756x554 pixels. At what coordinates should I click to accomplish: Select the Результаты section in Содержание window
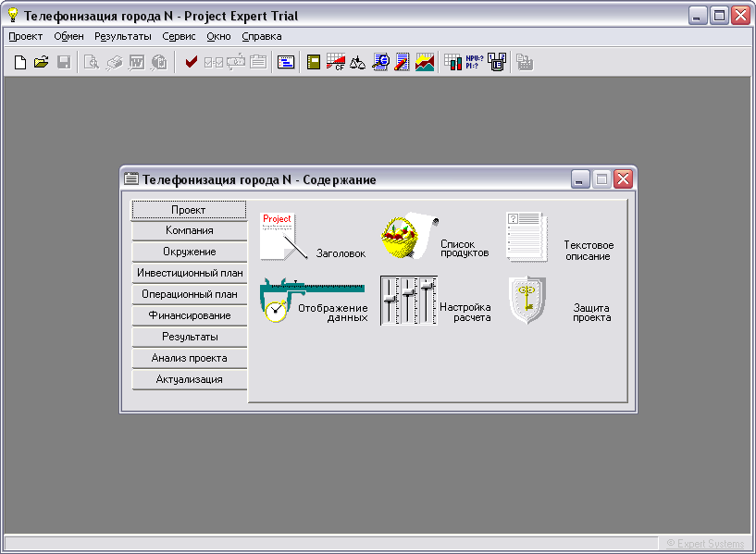point(189,337)
